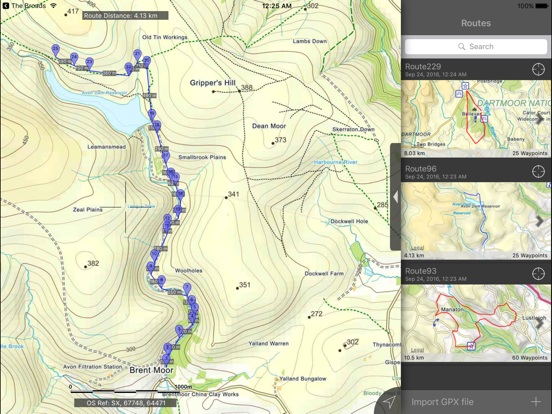The width and height of the screenshot is (552, 414).
Task: Select waypoint pin 13 on the route
Action: click(x=178, y=211)
